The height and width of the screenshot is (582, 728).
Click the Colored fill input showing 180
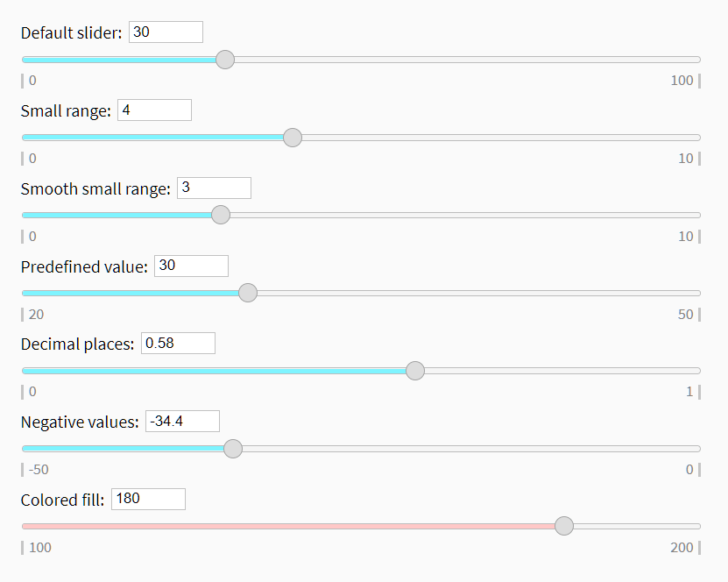point(147,499)
